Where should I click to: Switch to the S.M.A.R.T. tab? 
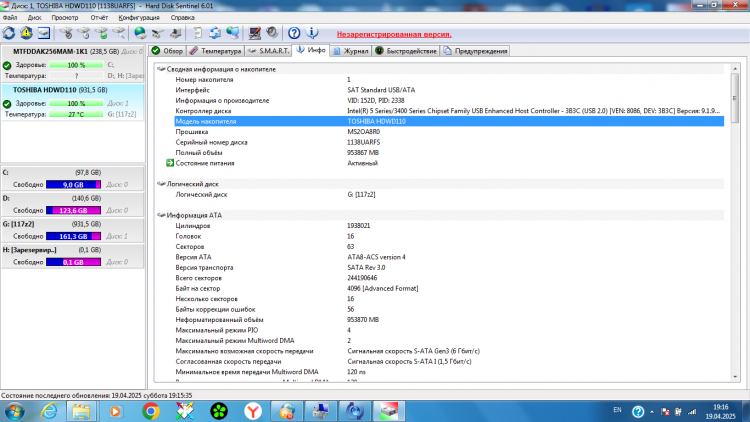pos(268,51)
